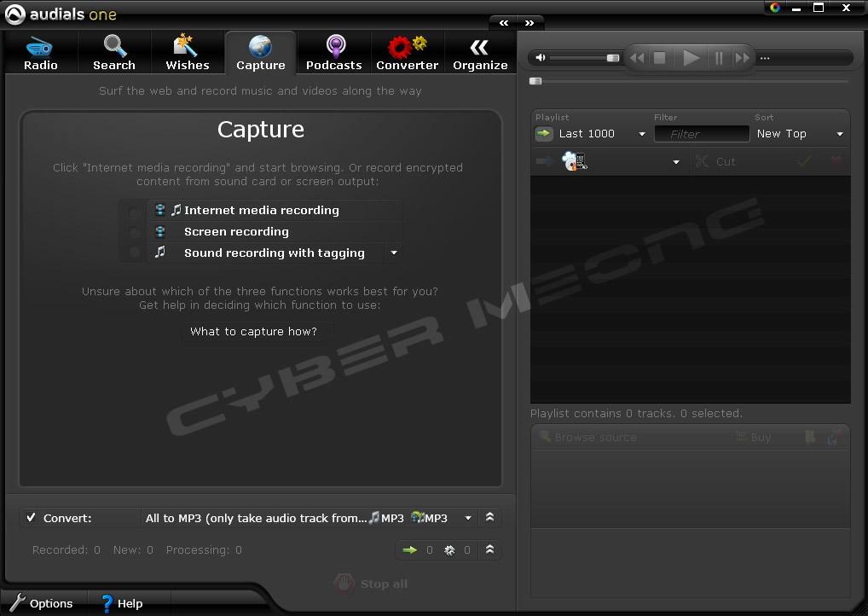Image resolution: width=868 pixels, height=616 pixels.
Task: Open the color wheel skin icon
Action: point(775,7)
